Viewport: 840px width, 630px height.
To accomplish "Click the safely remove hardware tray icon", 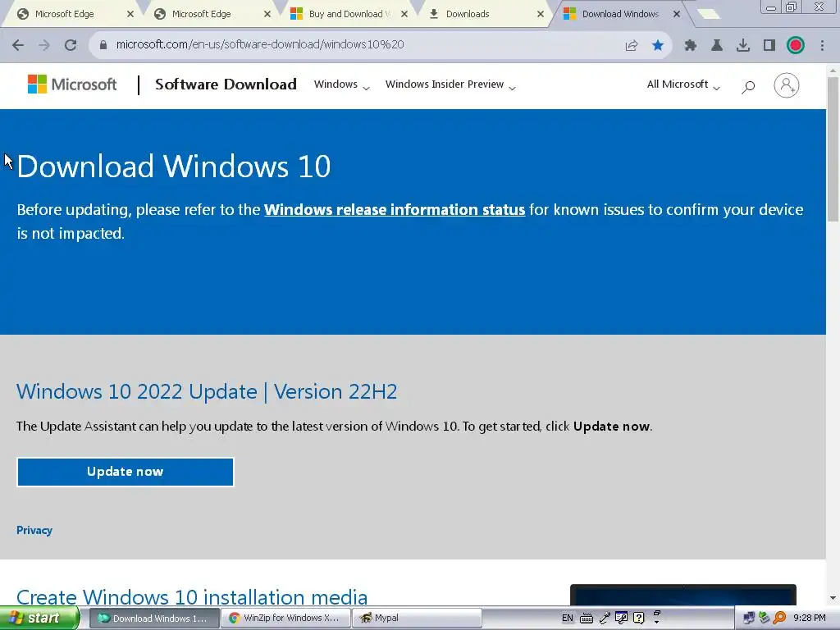I will tap(764, 619).
